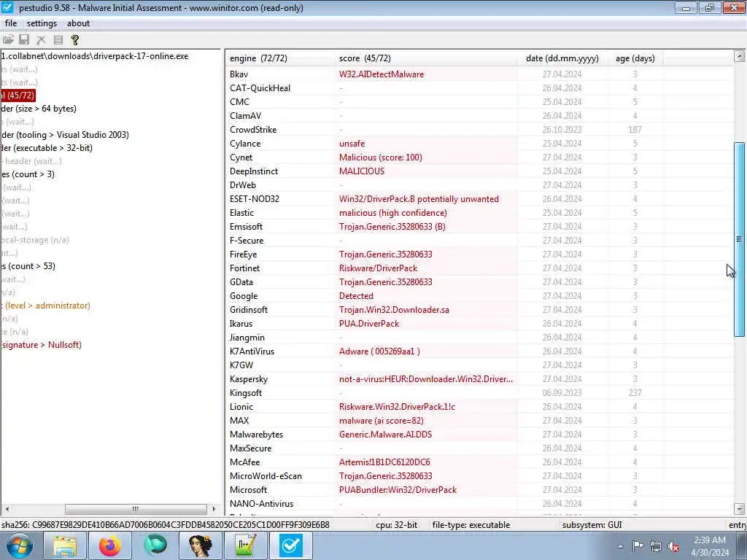This screenshot has height=560, width=747.
Task: Open network tray icon
Action: (x=656, y=546)
